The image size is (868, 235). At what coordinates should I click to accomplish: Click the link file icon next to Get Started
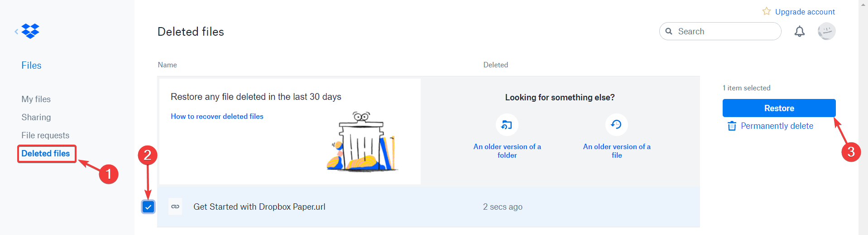[x=175, y=207]
